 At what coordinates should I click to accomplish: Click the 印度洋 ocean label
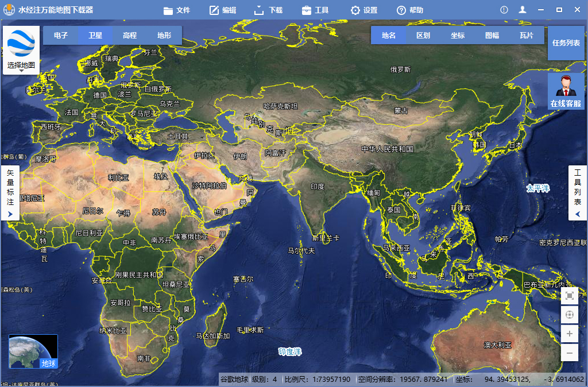290,352
